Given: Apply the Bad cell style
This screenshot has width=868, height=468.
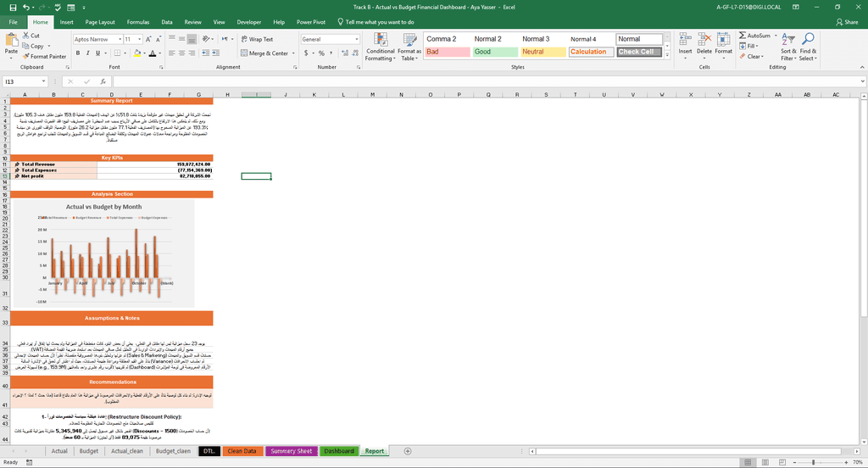Looking at the screenshot, I should 448,52.
